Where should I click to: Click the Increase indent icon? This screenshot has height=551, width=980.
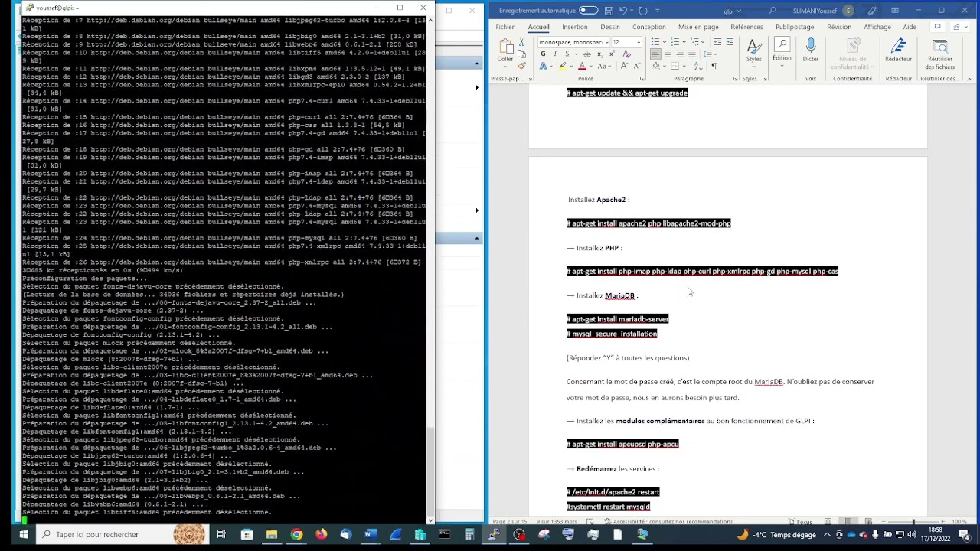pos(729,42)
